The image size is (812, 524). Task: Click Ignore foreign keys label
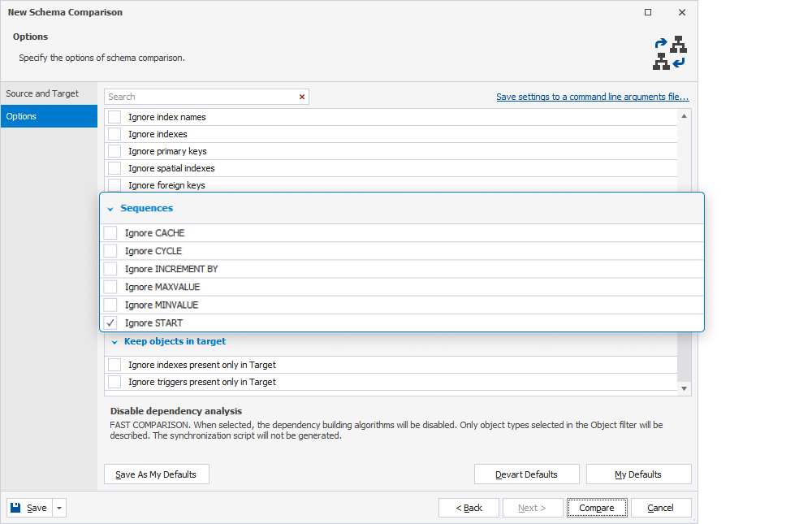click(x=166, y=185)
